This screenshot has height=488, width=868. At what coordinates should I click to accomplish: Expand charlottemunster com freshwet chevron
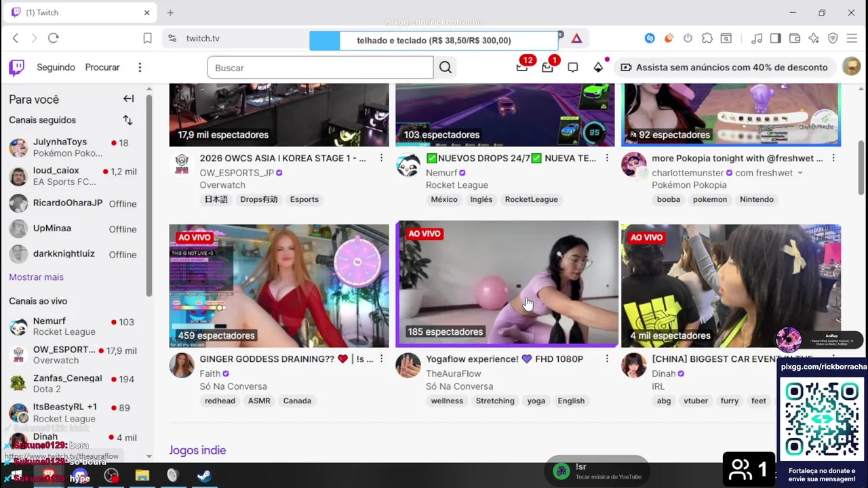tap(800, 173)
